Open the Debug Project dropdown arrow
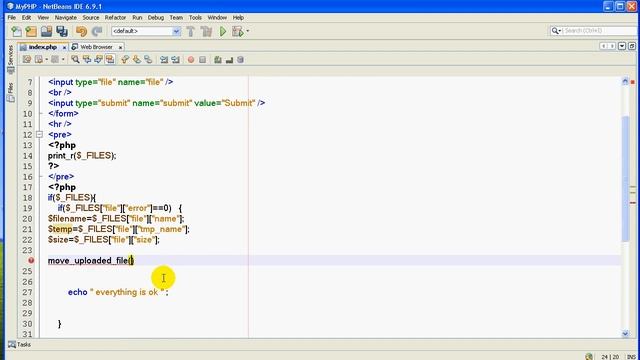The width and height of the screenshot is (640, 360). click(248, 31)
